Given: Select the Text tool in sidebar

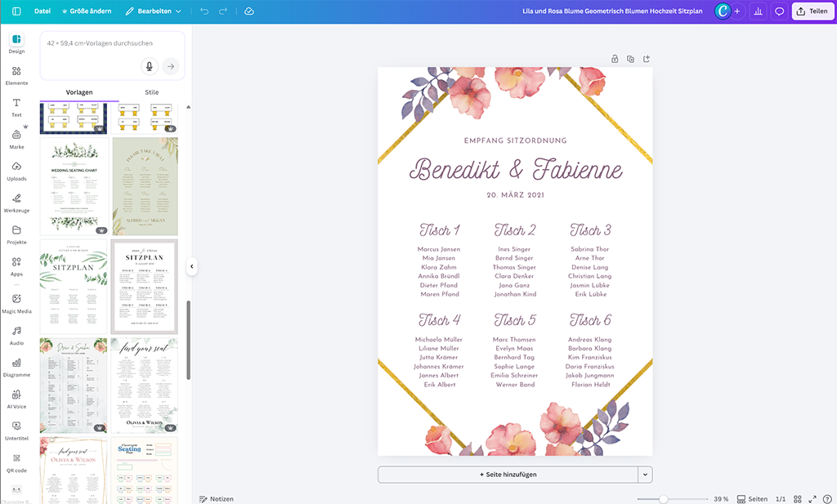Looking at the screenshot, I should tap(16, 107).
